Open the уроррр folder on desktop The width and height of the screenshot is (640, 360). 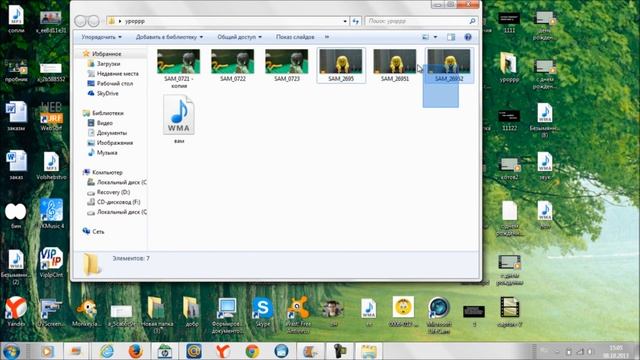coord(509,67)
